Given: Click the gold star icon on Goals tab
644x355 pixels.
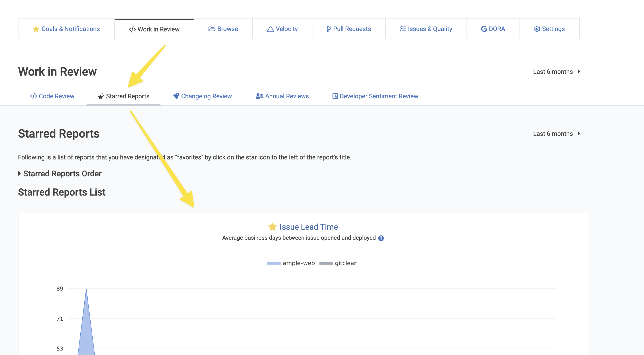Looking at the screenshot, I should (x=36, y=29).
